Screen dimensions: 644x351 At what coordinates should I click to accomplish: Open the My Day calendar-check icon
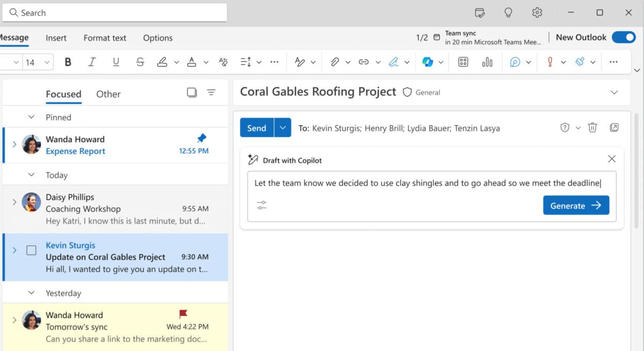[480, 12]
